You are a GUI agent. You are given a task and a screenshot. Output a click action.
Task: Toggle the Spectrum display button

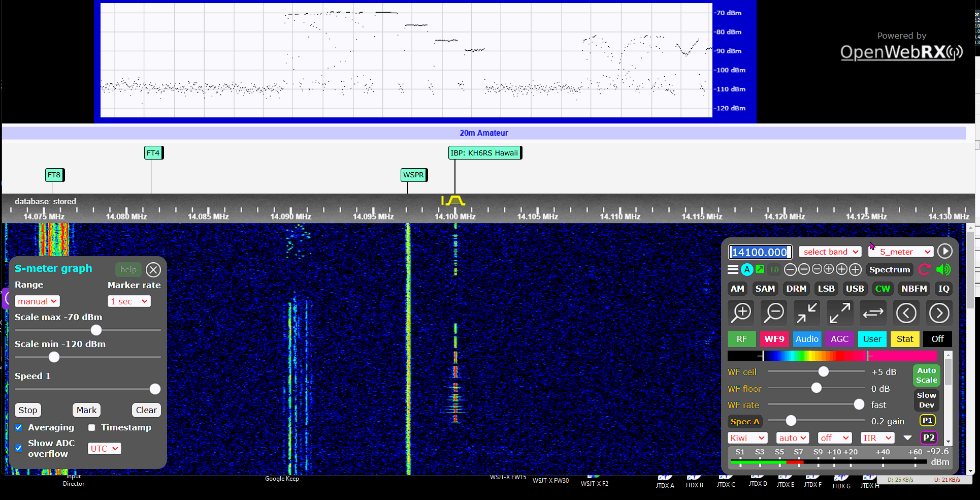pyautogui.click(x=890, y=270)
